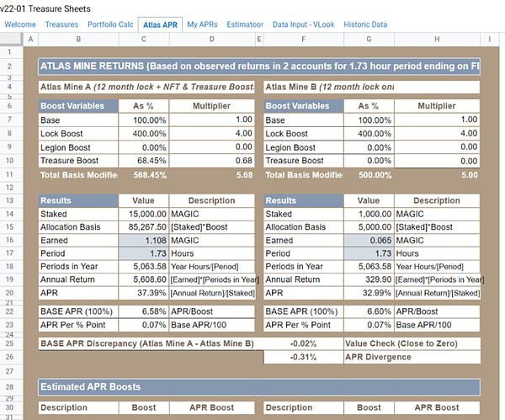This screenshot has width=505, height=420.
Task: Select the Atlas Mine A APR 37.39% cell
Action: coord(143,292)
